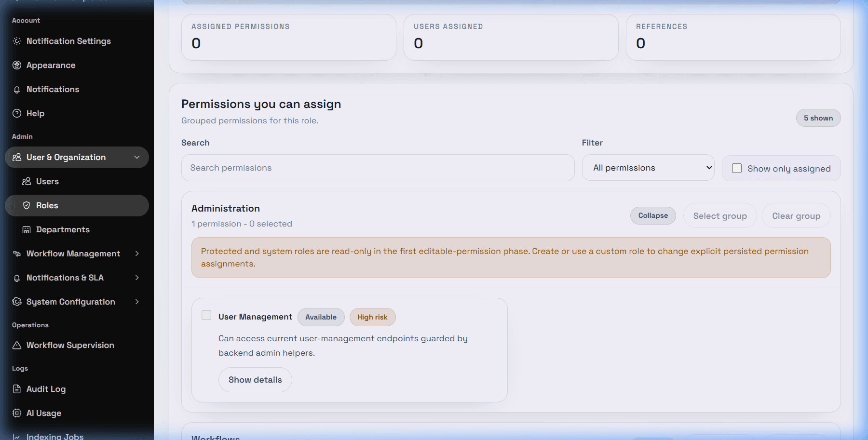Screen dimensions: 868x440
Task: Click the Show details button
Action: tap(255, 380)
